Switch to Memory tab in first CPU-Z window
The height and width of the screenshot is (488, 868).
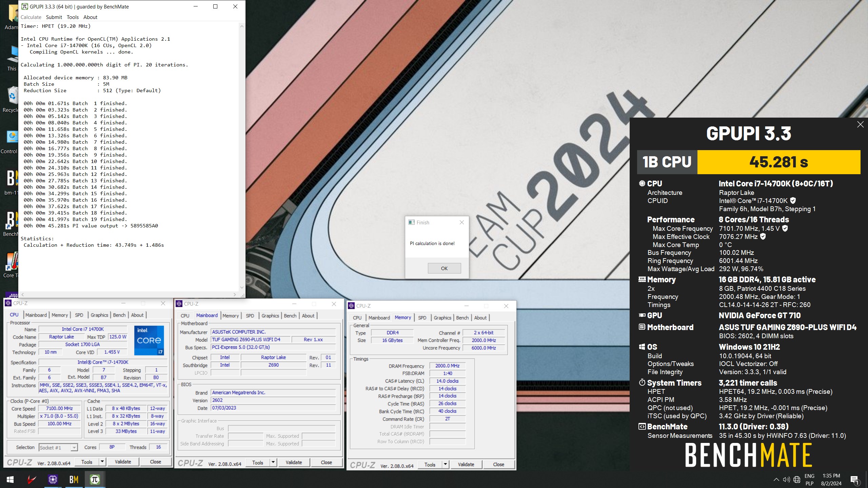tap(60, 315)
